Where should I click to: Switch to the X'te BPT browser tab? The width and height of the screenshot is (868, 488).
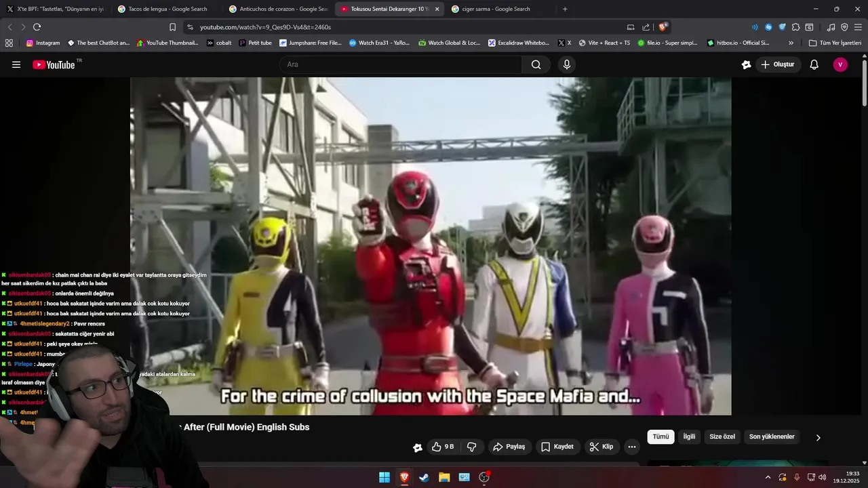pos(56,9)
